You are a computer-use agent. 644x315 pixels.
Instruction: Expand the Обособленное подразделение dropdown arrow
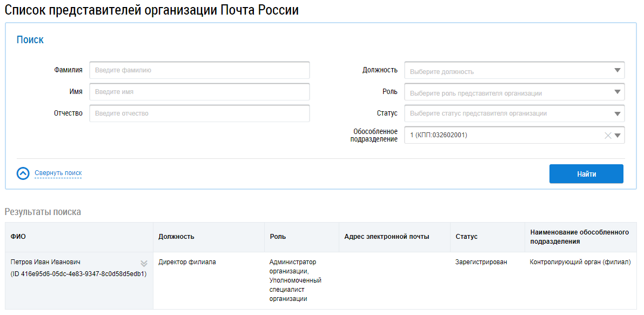[618, 136]
